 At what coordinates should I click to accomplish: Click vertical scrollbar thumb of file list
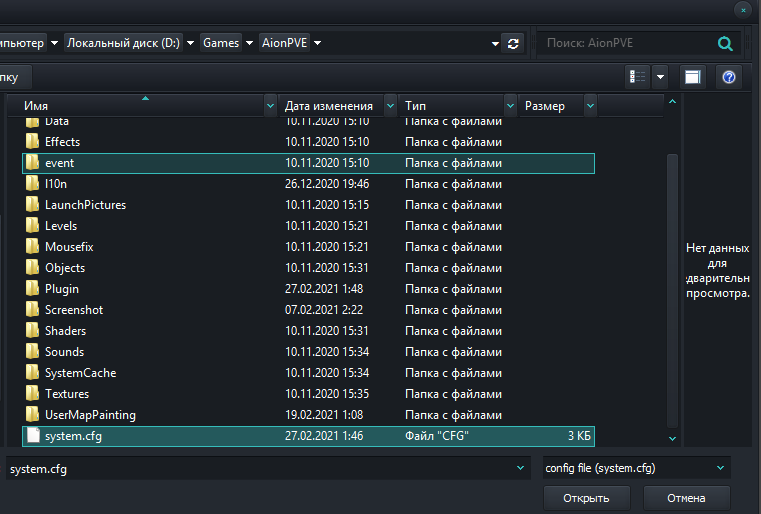tap(672, 290)
